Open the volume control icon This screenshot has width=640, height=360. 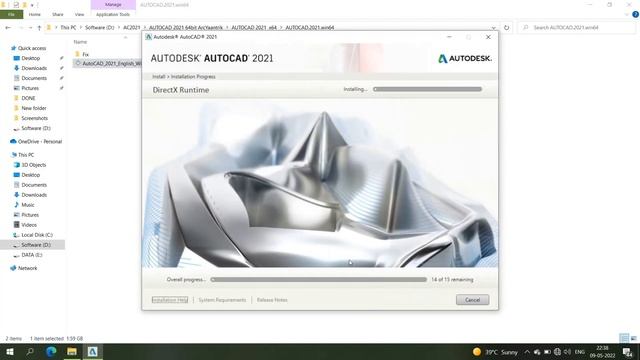[x=567, y=352]
